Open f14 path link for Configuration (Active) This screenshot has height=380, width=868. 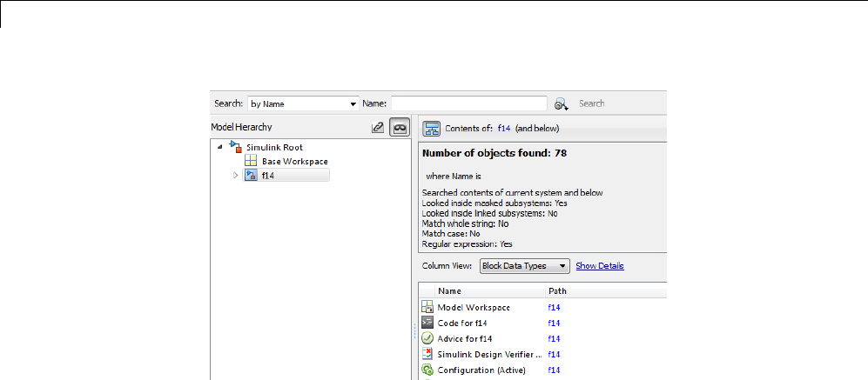[554, 370]
